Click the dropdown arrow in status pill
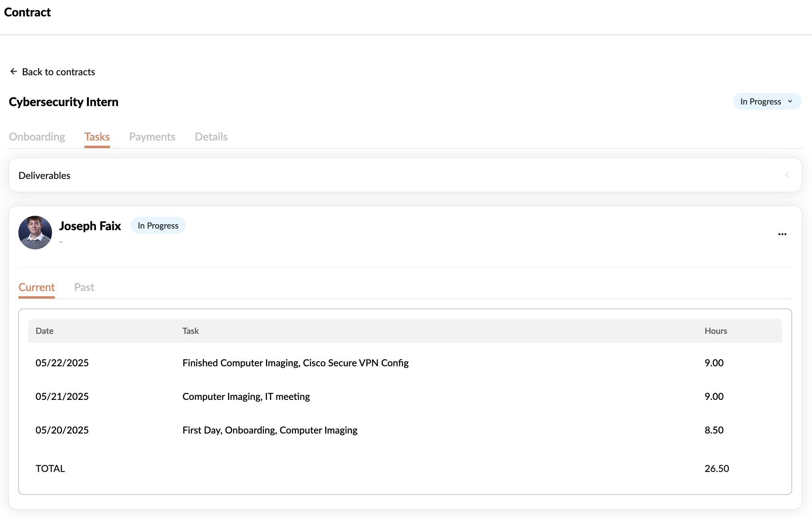Screen dimensions: 812x518 [790, 102]
